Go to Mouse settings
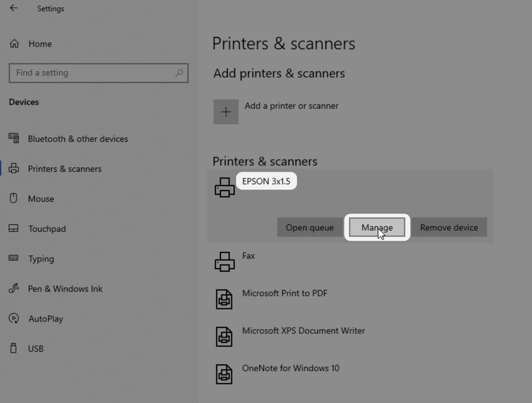This screenshot has height=403, width=532. (x=41, y=199)
